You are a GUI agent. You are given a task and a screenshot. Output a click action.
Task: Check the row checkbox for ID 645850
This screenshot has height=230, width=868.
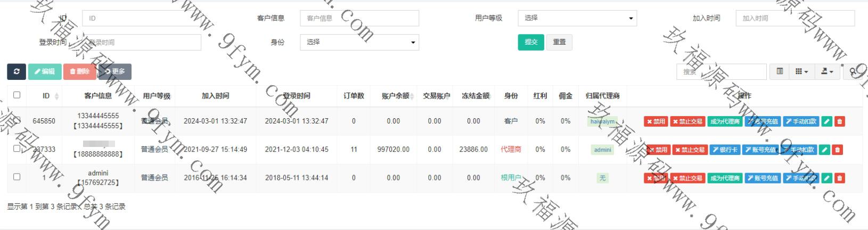coord(17,120)
